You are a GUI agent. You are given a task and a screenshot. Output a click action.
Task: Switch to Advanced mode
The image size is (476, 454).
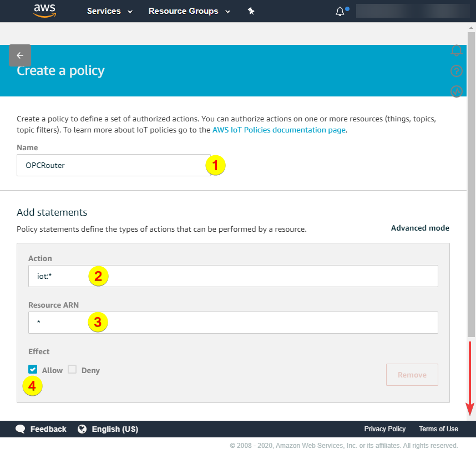pyautogui.click(x=420, y=228)
